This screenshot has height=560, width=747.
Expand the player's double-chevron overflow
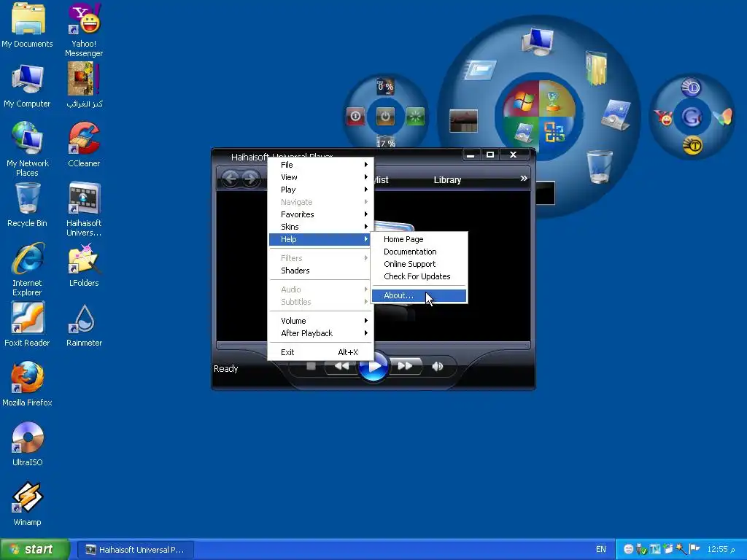coord(524,179)
